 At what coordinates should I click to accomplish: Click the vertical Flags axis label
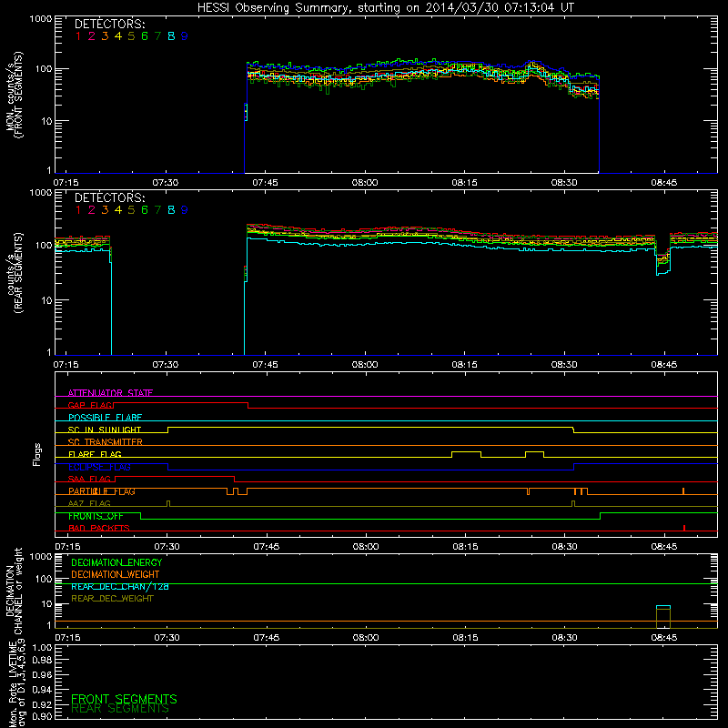pyautogui.click(x=37, y=454)
